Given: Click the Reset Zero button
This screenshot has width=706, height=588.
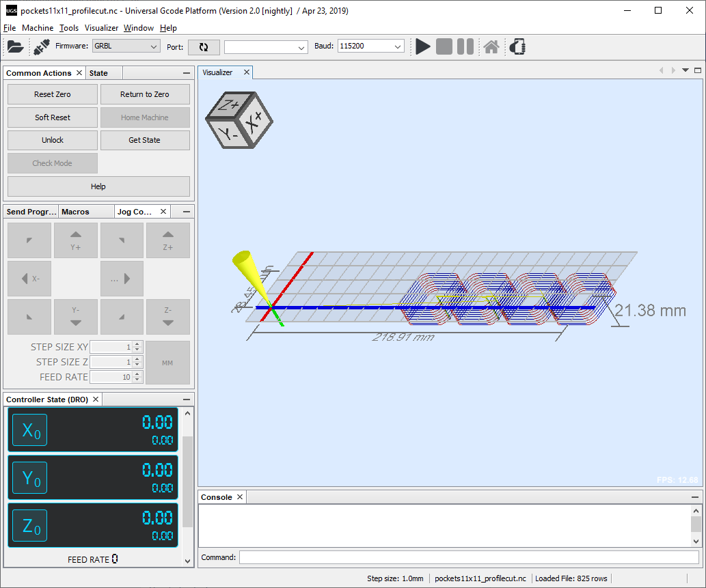Looking at the screenshot, I should coord(52,94).
